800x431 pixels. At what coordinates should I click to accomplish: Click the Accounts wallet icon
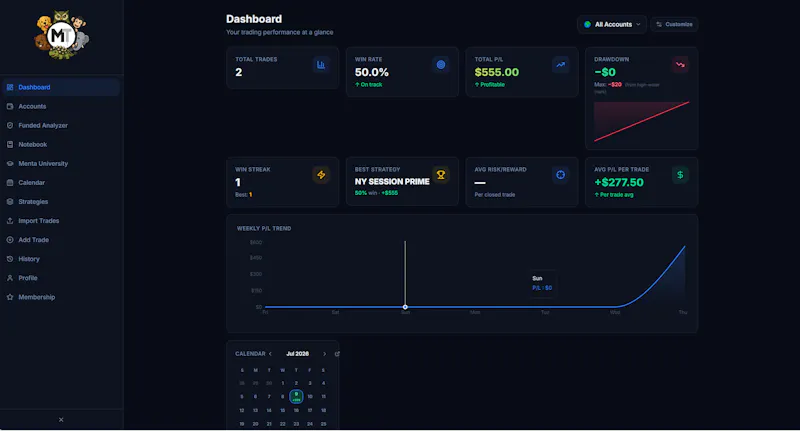[10, 106]
